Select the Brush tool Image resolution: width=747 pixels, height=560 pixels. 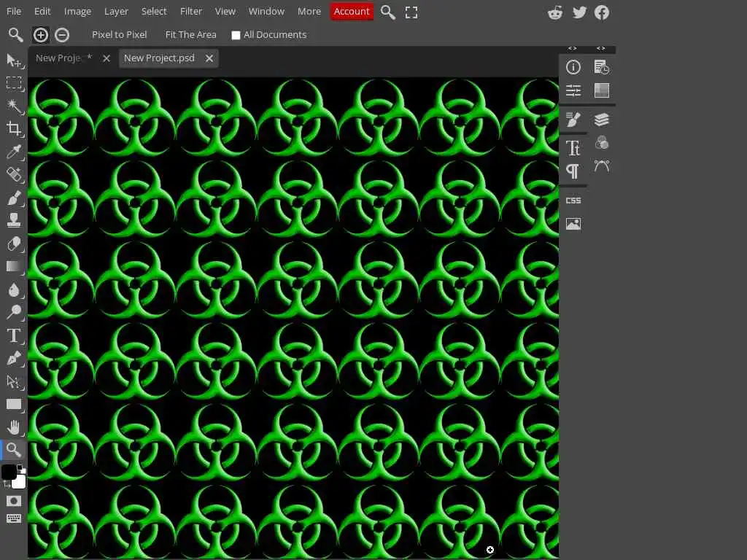(x=13, y=197)
